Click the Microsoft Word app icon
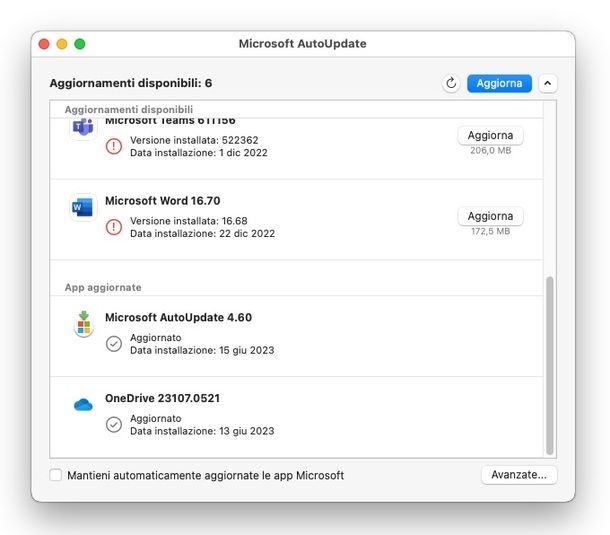This screenshot has height=535, width=610. click(x=83, y=207)
